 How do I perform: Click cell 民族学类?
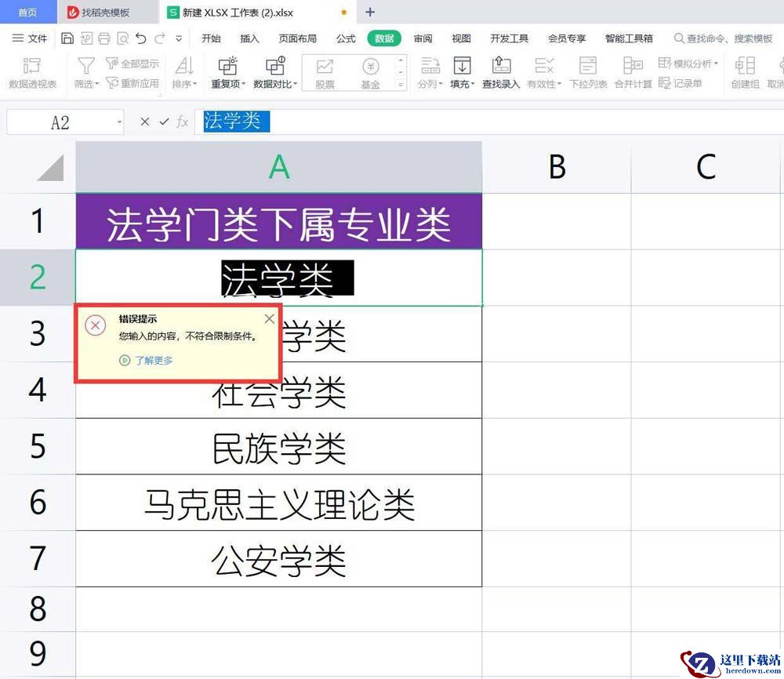click(278, 446)
